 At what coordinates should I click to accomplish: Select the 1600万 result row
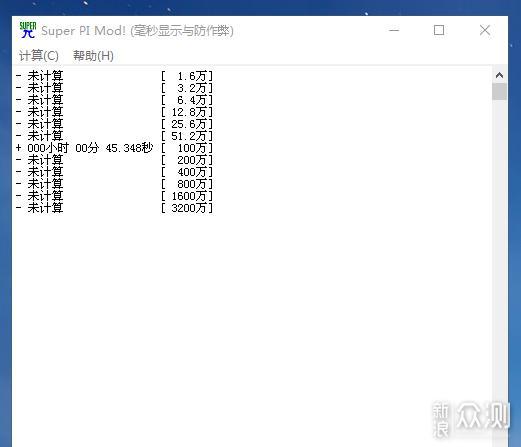tap(114, 196)
